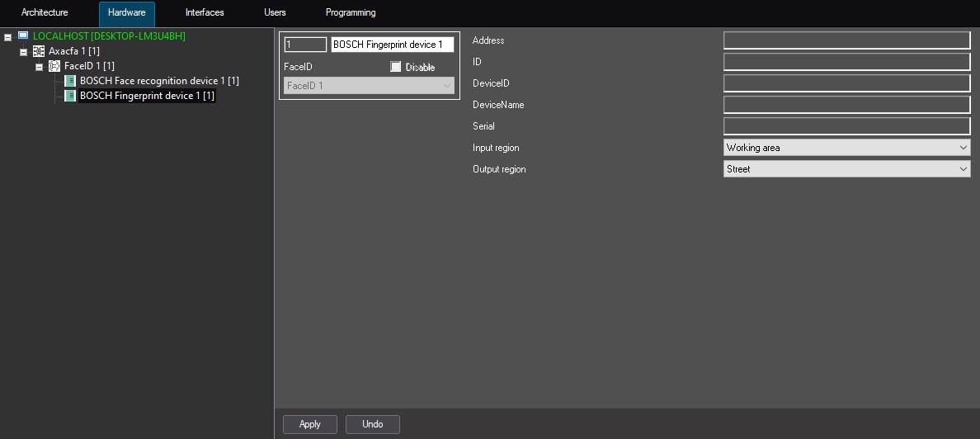Go to the Users tab
The height and width of the screenshot is (439, 980).
275,12
